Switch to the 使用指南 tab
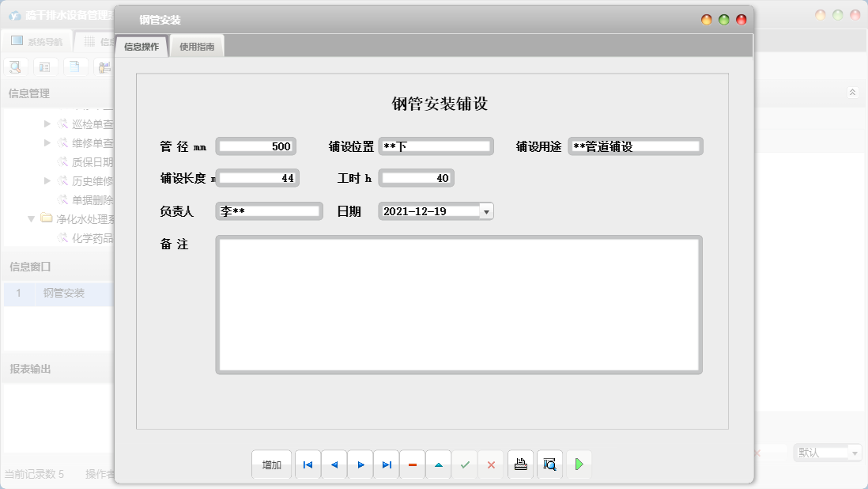The height and width of the screenshot is (489, 868). tap(196, 45)
